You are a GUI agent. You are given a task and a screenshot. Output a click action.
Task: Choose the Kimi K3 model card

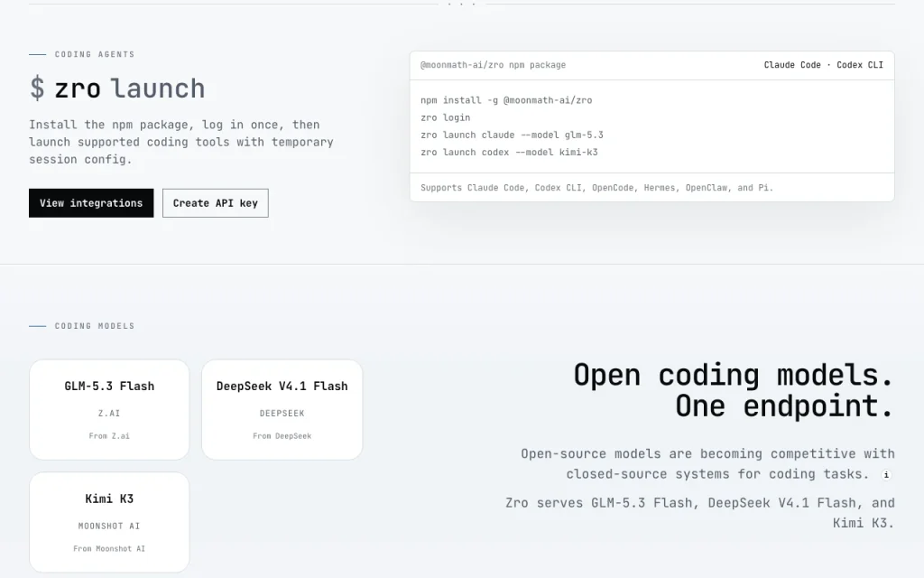coord(109,523)
